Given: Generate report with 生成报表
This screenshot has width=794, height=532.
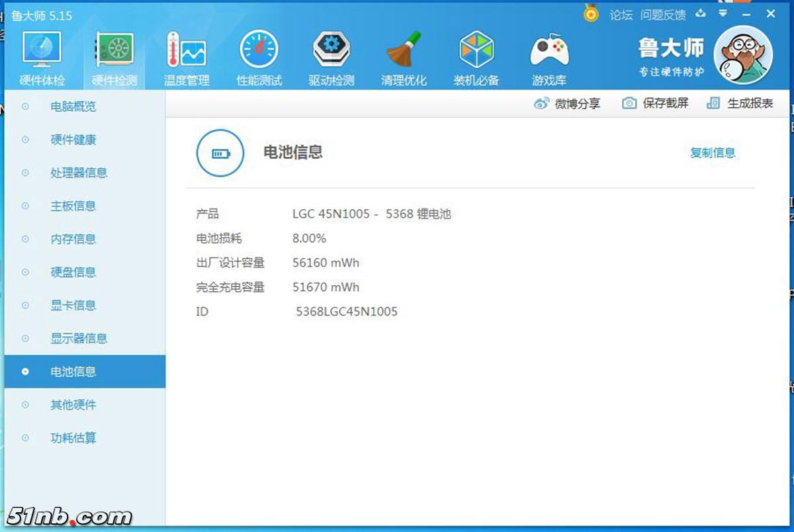Looking at the screenshot, I should coord(740,103).
